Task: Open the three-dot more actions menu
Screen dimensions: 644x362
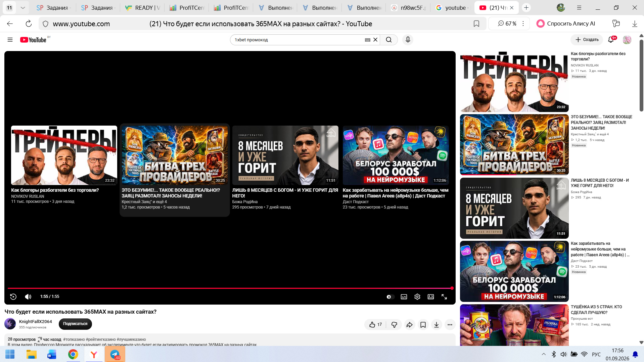Action: coord(450,325)
